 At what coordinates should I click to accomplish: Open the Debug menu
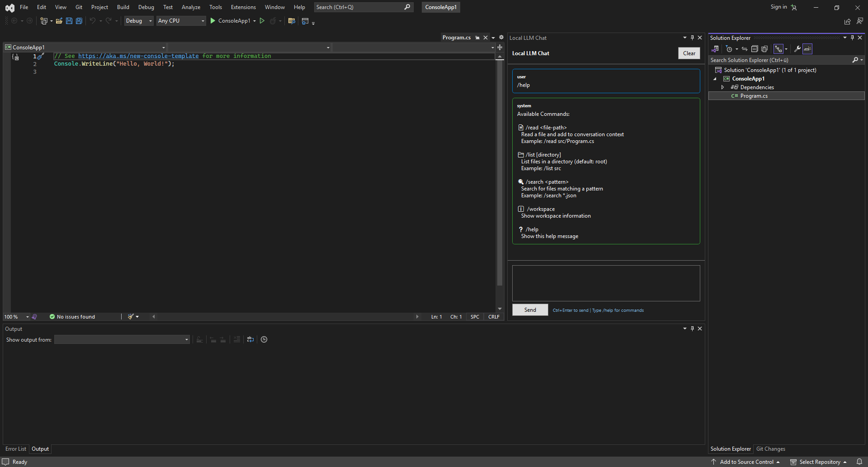pyautogui.click(x=146, y=7)
